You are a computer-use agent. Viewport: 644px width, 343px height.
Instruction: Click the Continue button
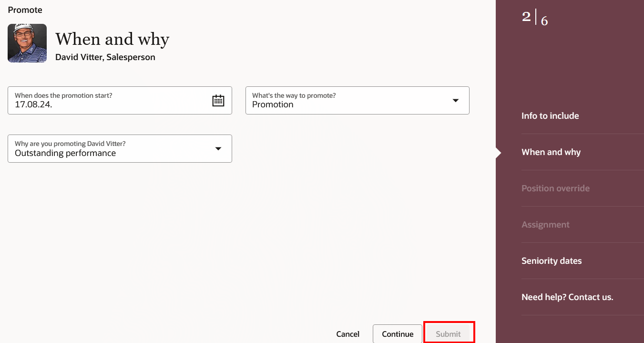(x=398, y=334)
